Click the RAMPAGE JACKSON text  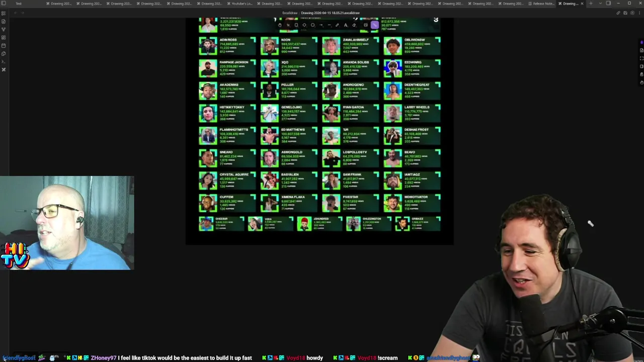point(234,62)
